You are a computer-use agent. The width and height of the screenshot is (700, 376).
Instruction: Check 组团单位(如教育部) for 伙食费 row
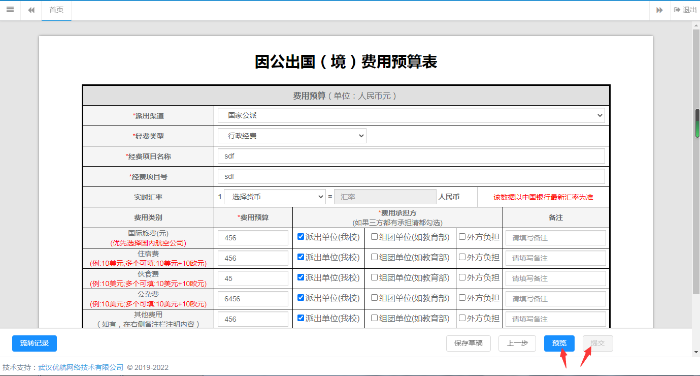(x=375, y=277)
